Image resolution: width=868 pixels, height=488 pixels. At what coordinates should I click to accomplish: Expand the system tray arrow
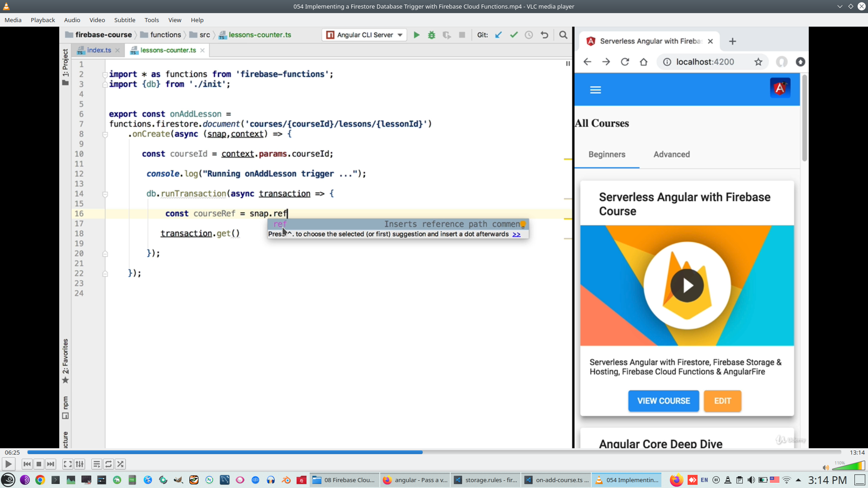pyautogui.click(x=798, y=480)
